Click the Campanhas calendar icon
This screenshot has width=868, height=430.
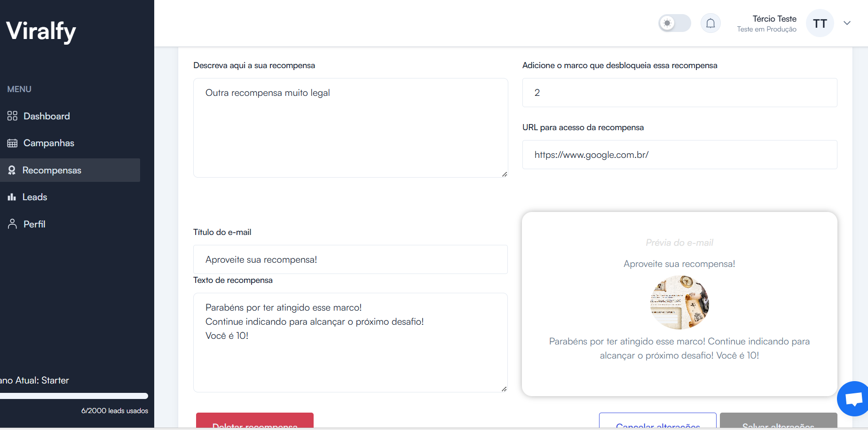(12, 143)
